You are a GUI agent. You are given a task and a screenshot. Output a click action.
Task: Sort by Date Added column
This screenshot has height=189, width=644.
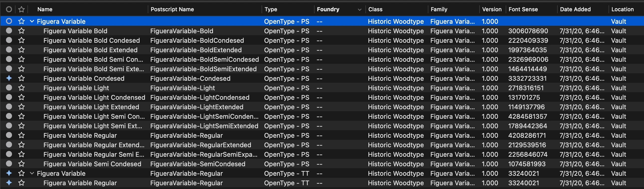point(575,9)
